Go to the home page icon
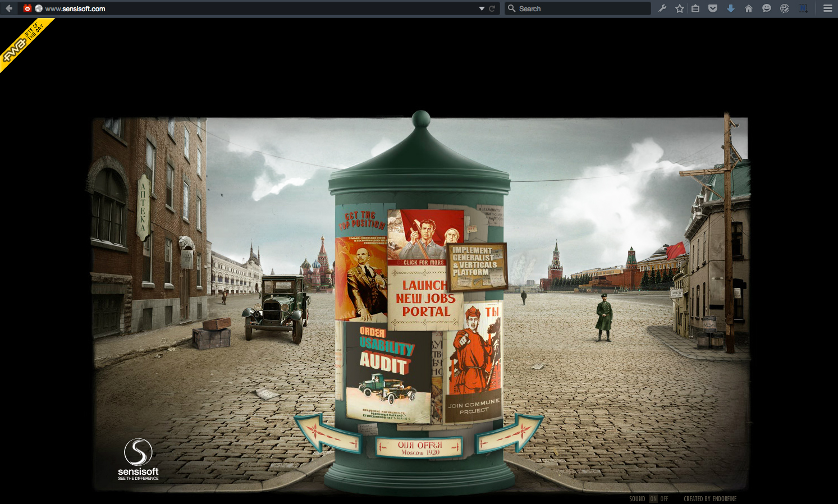Image resolution: width=838 pixels, height=504 pixels. (x=748, y=8)
